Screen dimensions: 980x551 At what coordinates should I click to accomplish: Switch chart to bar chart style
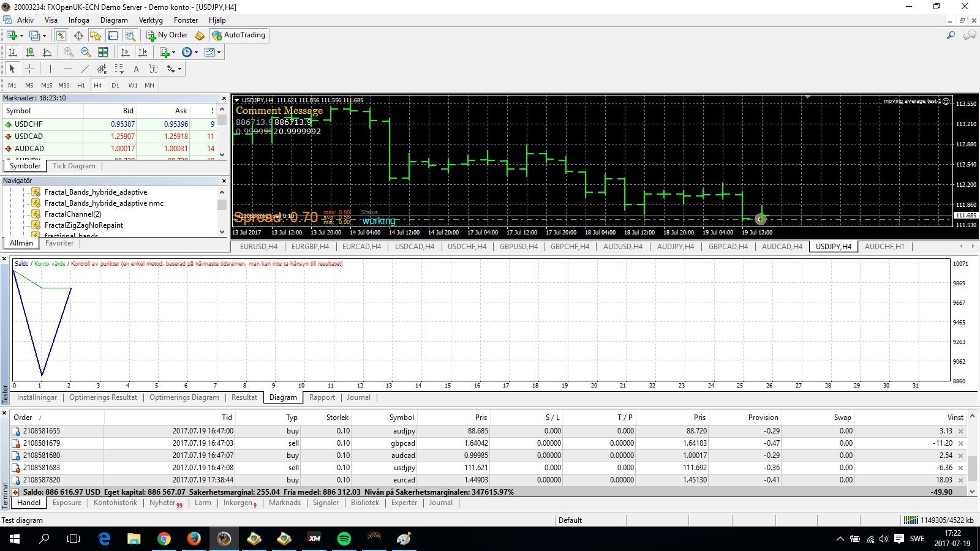coord(13,52)
